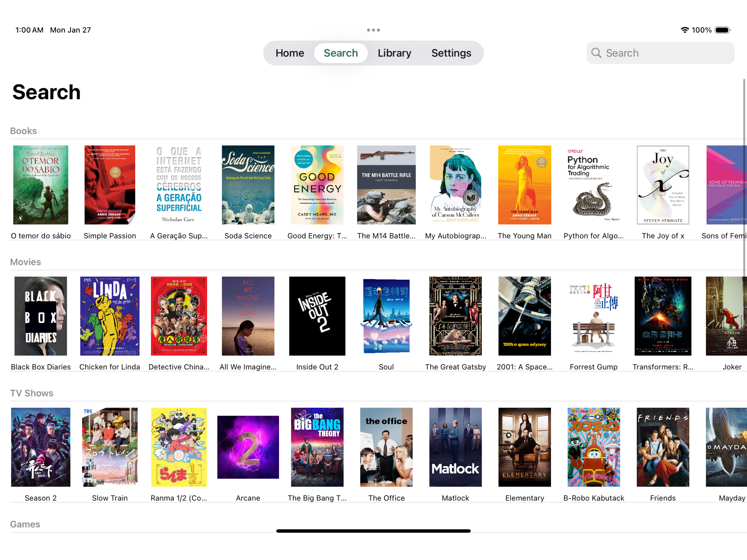Open the Matlock show thumbnail

pyautogui.click(x=455, y=447)
